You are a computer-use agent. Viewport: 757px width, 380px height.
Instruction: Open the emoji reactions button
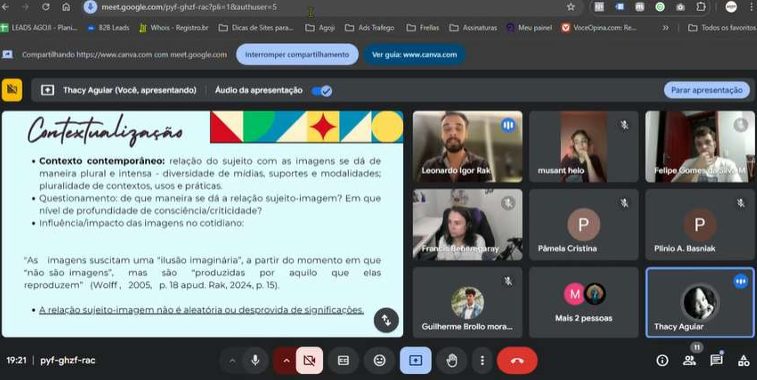tap(380, 360)
